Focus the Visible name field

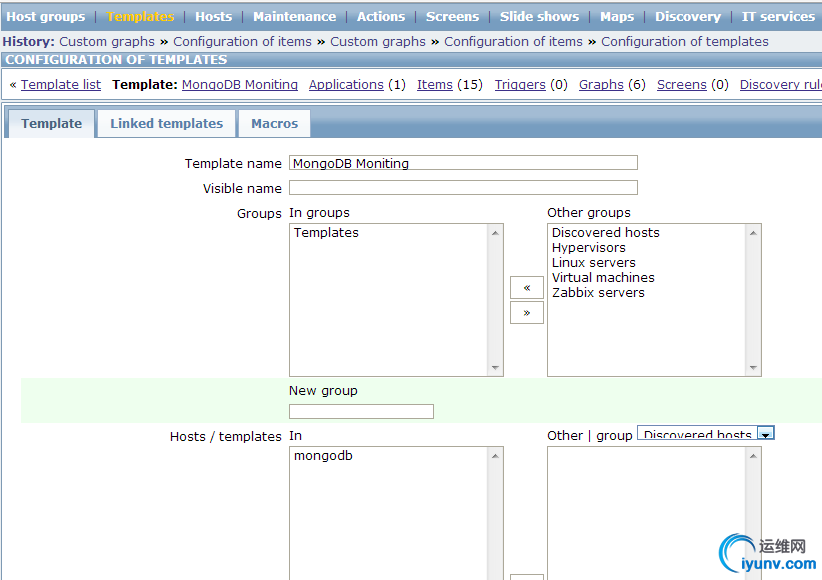coord(463,188)
